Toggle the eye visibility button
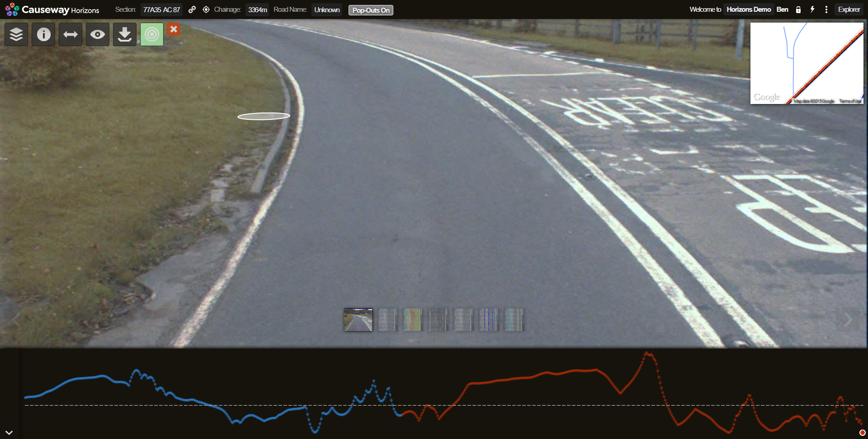Viewport: 868px width, 439px height. pos(98,34)
